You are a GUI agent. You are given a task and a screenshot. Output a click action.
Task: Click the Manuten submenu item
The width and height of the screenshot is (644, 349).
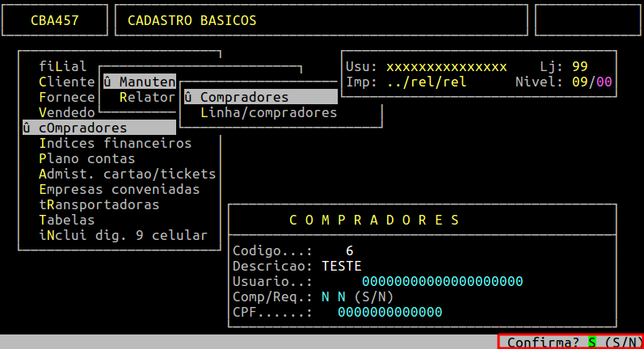pyautogui.click(x=140, y=82)
